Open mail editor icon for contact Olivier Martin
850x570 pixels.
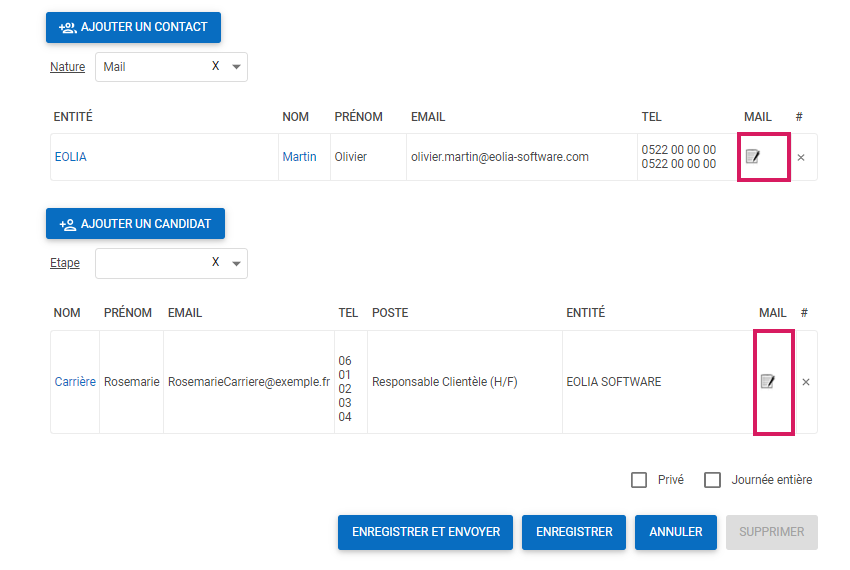pos(753,157)
